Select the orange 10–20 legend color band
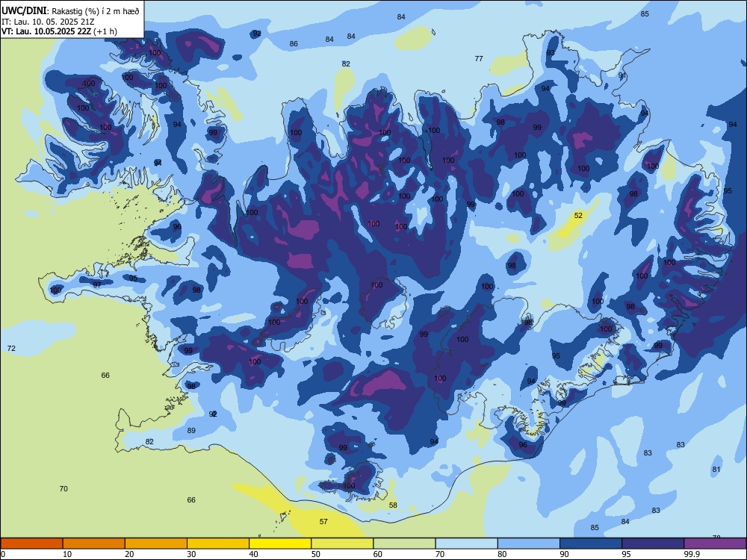The image size is (747, 560). click(x=94, y=544)
